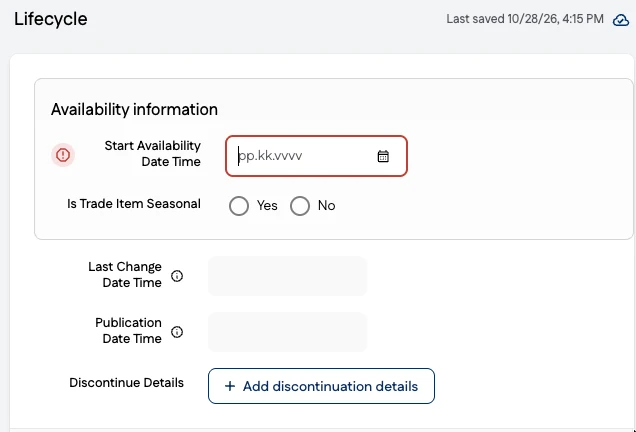Click the Start Availability Date Time label
This screenshot has height=432, width=636.
[153, 154]
